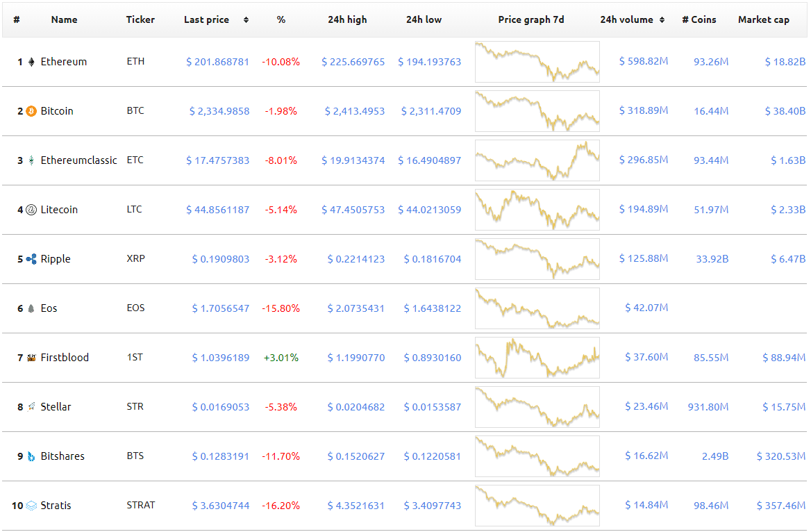Open the Stratis name link
Screen dimensions: 811x532
(x=56, y=506)
